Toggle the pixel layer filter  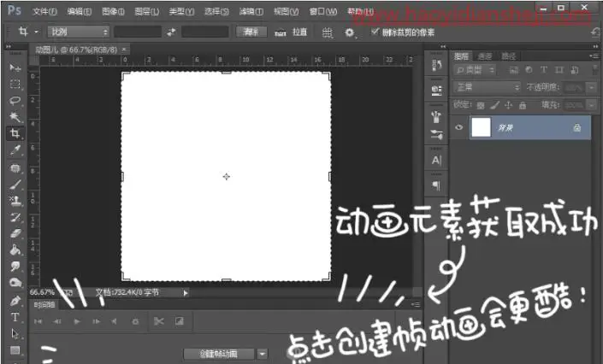pos(513,70)
